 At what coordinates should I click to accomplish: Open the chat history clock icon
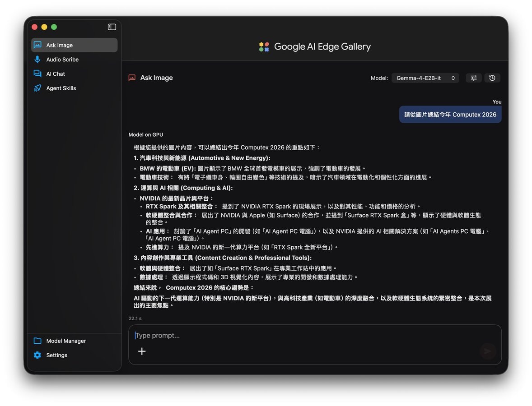coord(492,78)
